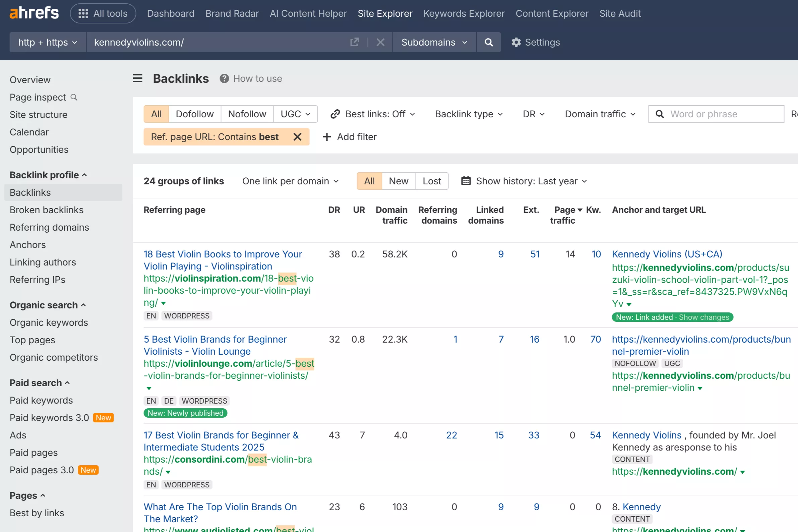Expand violinlounge referring URL arrow

(x=149, y=388)
